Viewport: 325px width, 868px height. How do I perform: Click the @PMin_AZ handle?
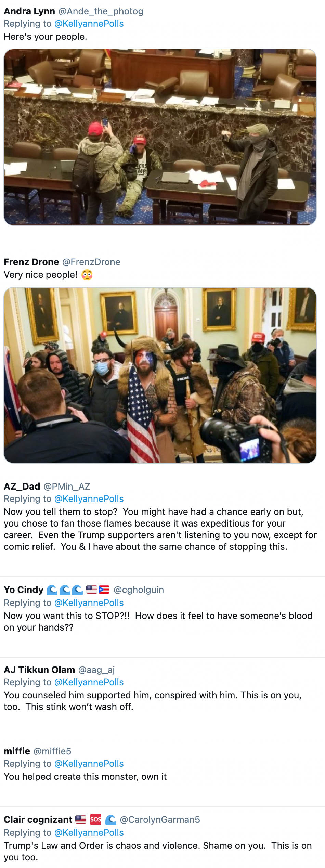click(67, 487)
